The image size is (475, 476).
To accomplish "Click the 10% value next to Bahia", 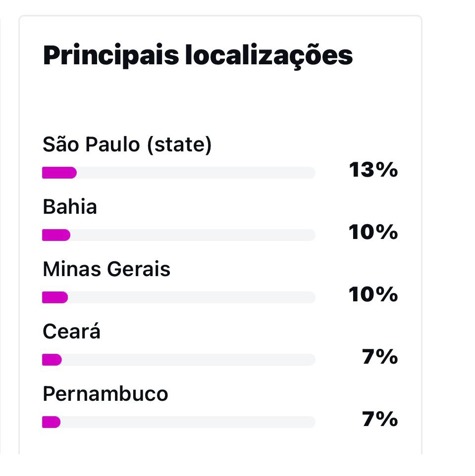I will coord(373,232).
